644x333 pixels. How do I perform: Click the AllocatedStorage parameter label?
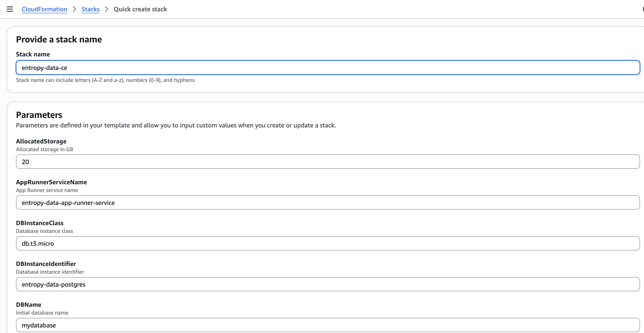(x=41, y=141)
